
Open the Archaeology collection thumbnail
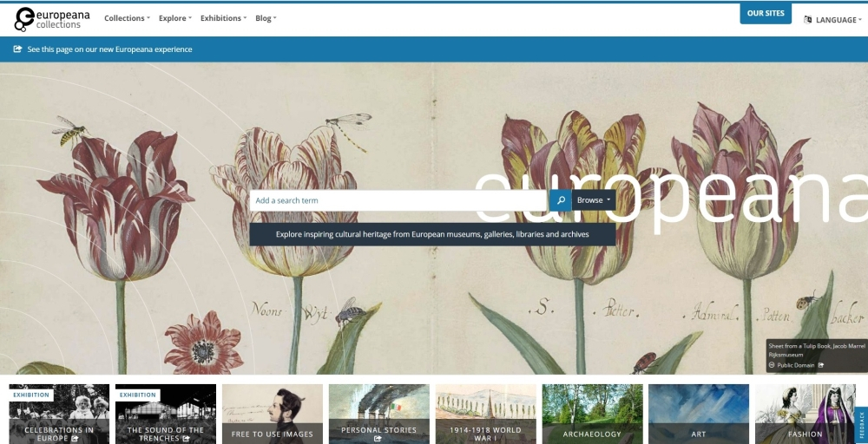point(592,415)
